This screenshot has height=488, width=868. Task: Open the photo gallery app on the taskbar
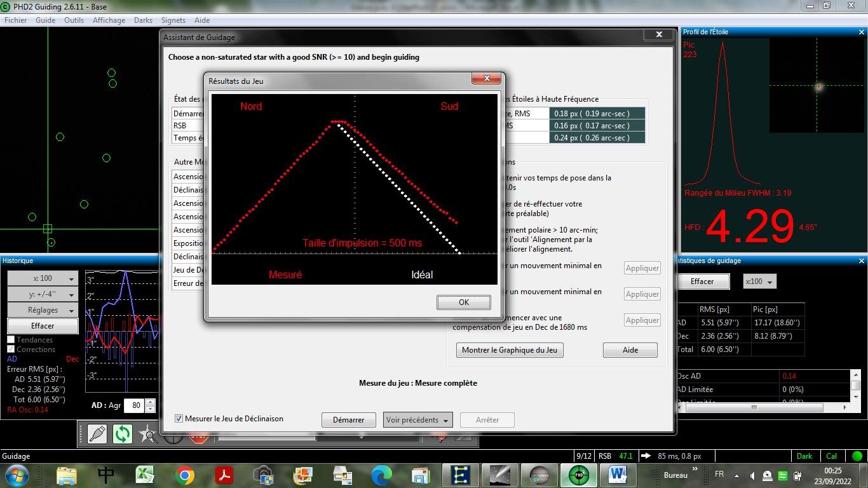pyautogui.click(x=303, y=475)
